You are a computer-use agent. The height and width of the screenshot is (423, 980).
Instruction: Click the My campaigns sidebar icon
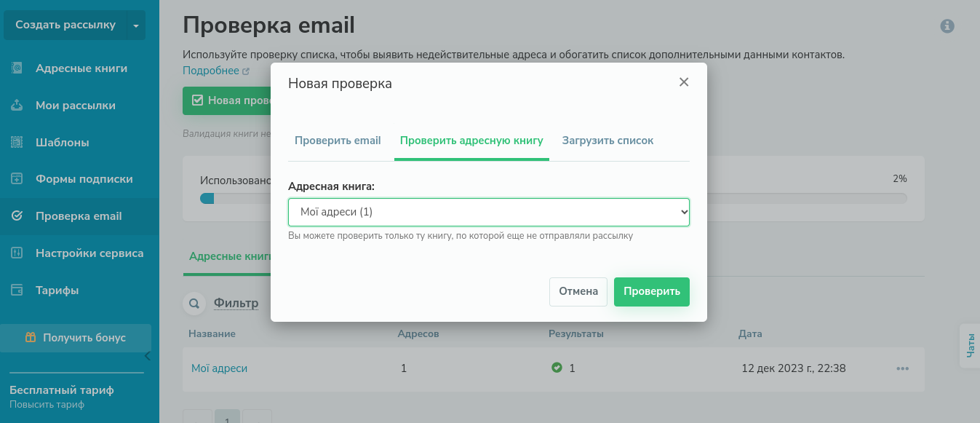[x=17, y=106]
